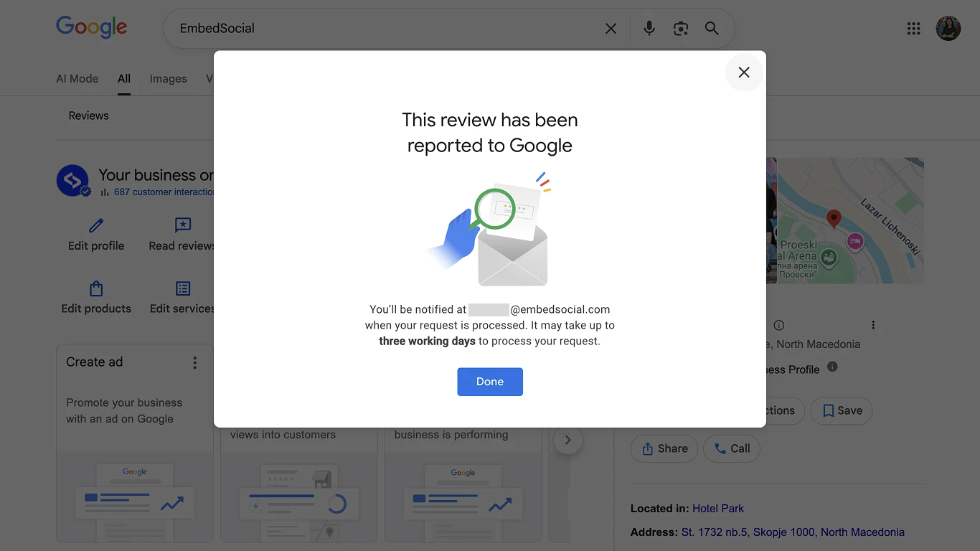Open the business panel three-dot menu
The width and height of the screenshot is (980, 551).
(x=873, y=324)
